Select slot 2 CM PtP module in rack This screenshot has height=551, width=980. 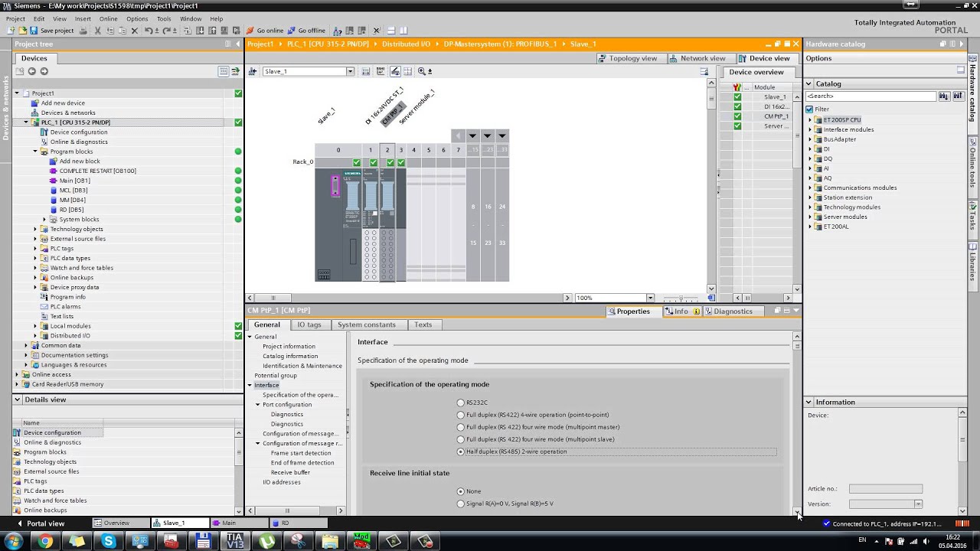(387, 223)
